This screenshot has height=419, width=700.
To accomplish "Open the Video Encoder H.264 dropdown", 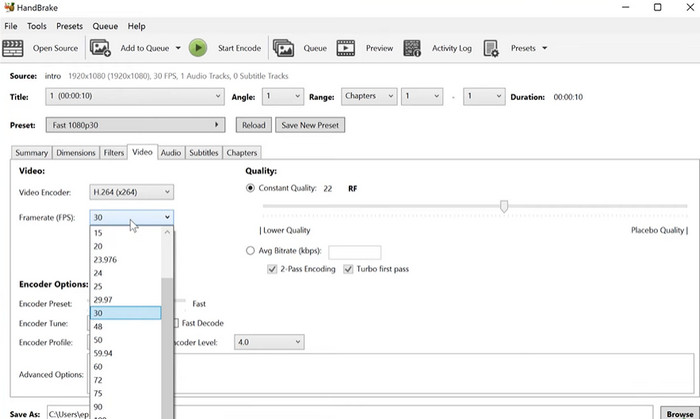I will tap(131, 192).
